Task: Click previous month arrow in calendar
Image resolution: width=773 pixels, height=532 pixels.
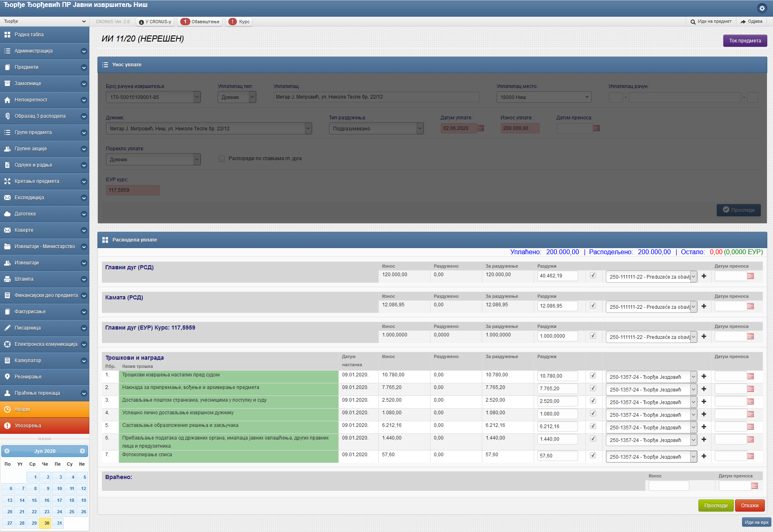Action: 7,451
